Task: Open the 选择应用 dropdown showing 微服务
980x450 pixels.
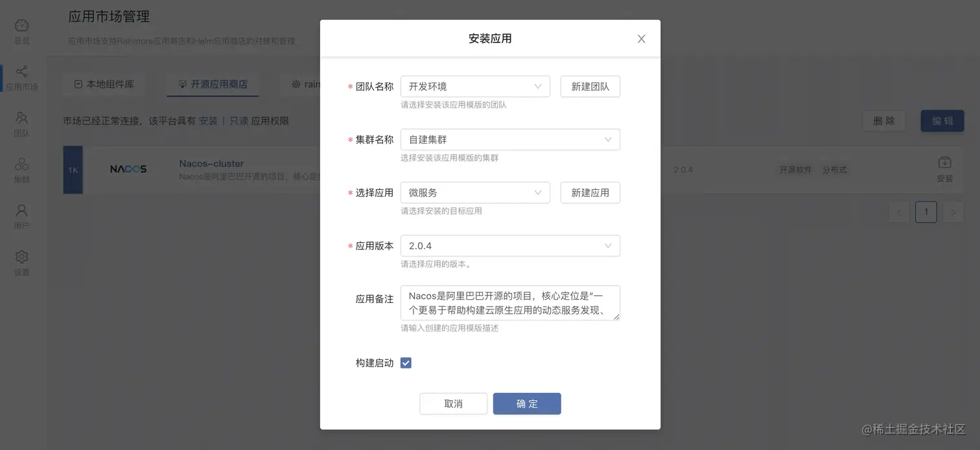Action: pos(475,193)
